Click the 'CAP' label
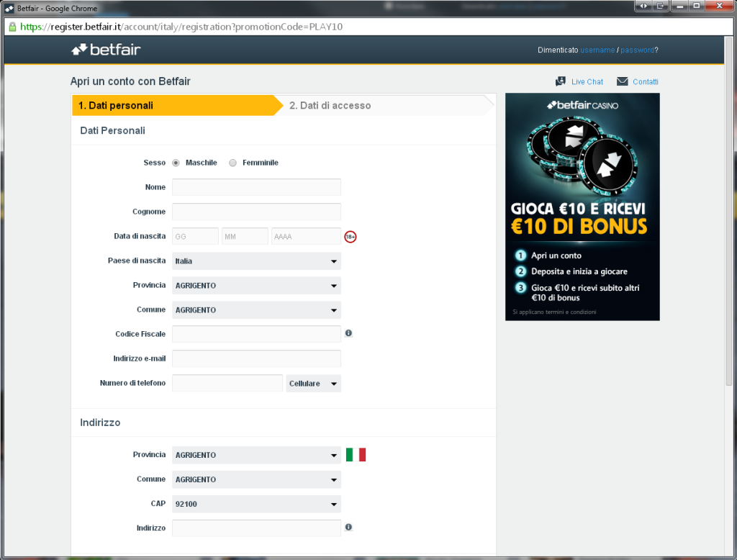Image resolution: width=737 pixels, height=560 pixels. click(158, 504)
